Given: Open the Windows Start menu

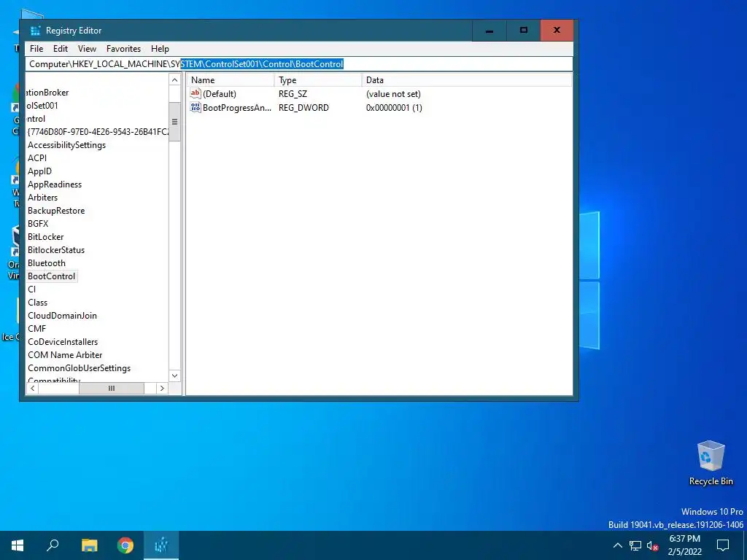Looking at the screenshot, I should click(18, 545).
